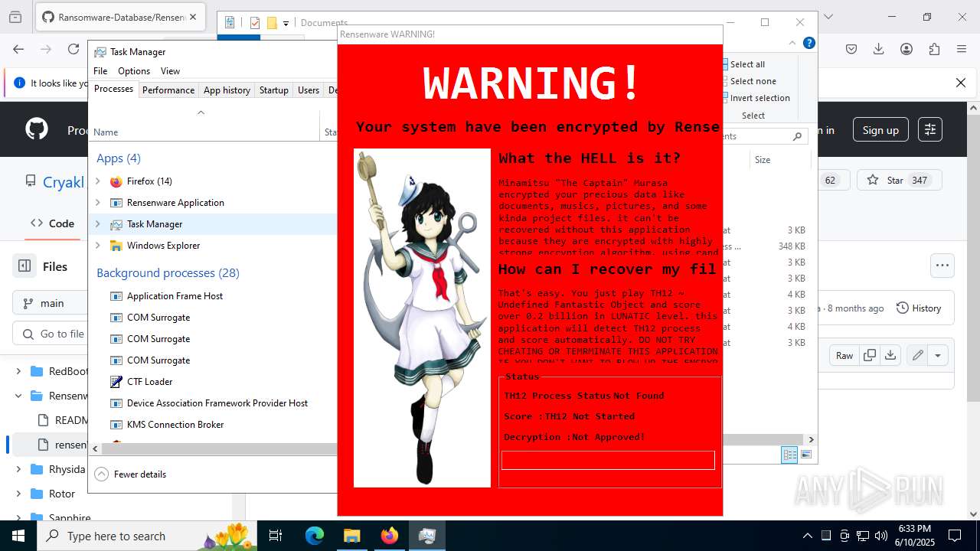Open the main branch dropdown

click(50, 303)
